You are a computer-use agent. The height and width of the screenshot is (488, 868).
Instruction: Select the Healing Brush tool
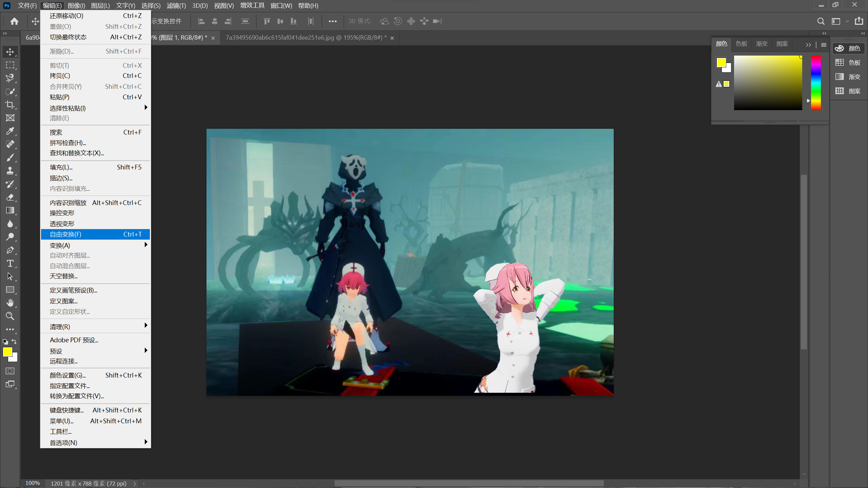point(10,144)
